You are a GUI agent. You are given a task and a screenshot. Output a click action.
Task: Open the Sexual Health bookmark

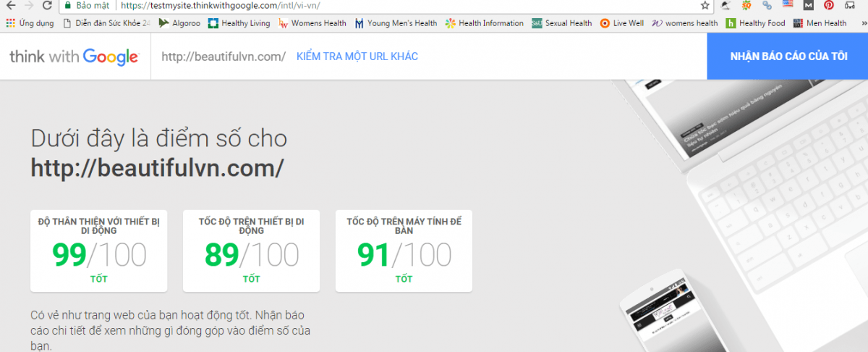pos(562,23)
